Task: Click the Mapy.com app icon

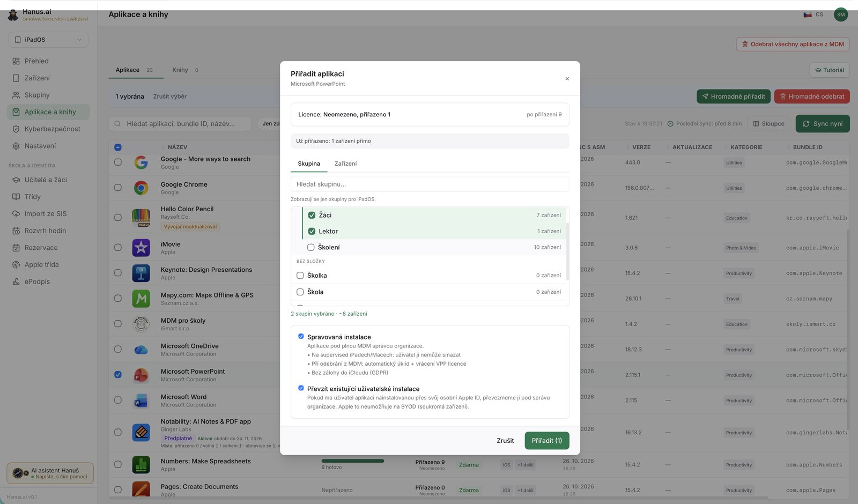Action: (x=141, y=299)
